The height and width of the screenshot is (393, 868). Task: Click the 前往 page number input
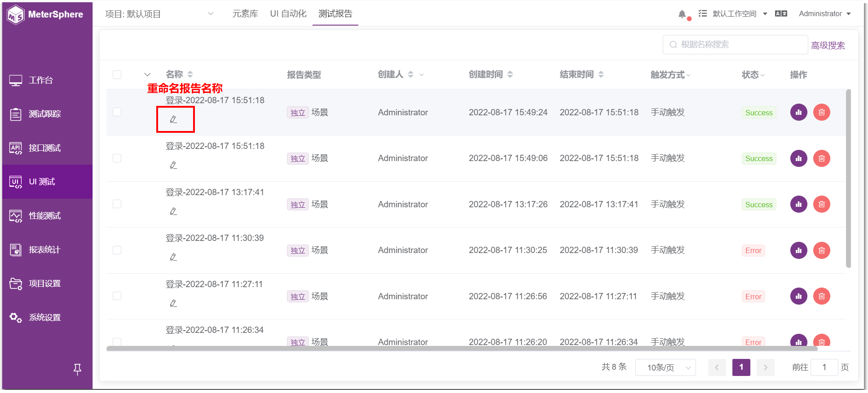pyautogui.click(x=824, y=367)
